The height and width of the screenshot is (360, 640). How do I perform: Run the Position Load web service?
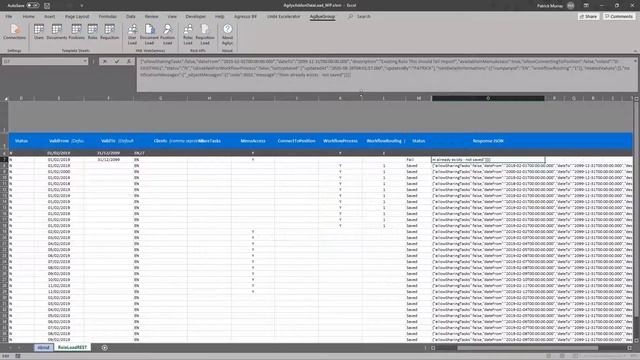[167, 34]
